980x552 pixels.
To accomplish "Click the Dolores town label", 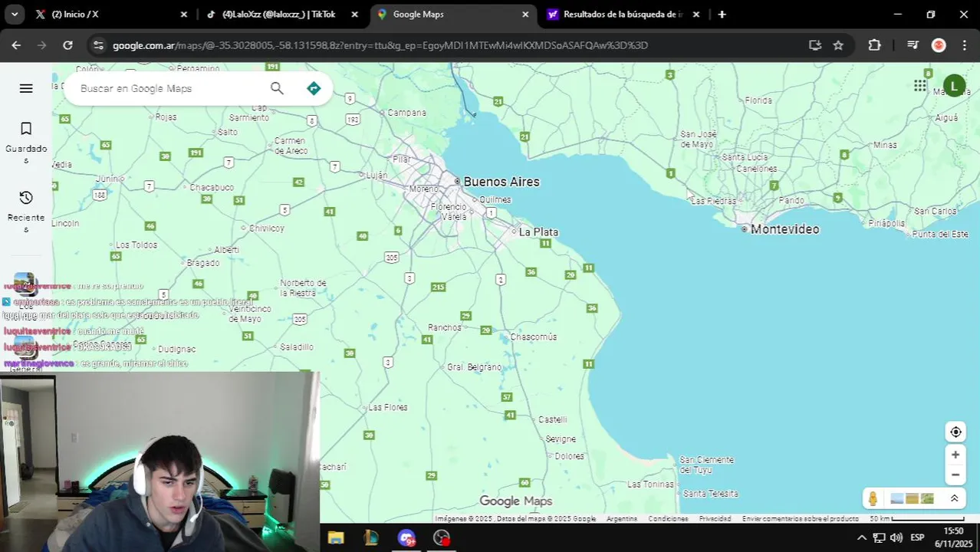I will tap(569, 455).
